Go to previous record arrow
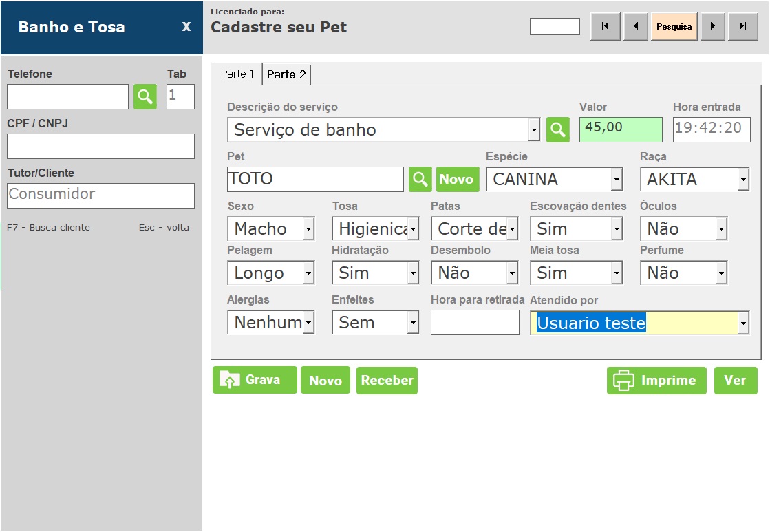770x532 pixels. click(636, 27)
